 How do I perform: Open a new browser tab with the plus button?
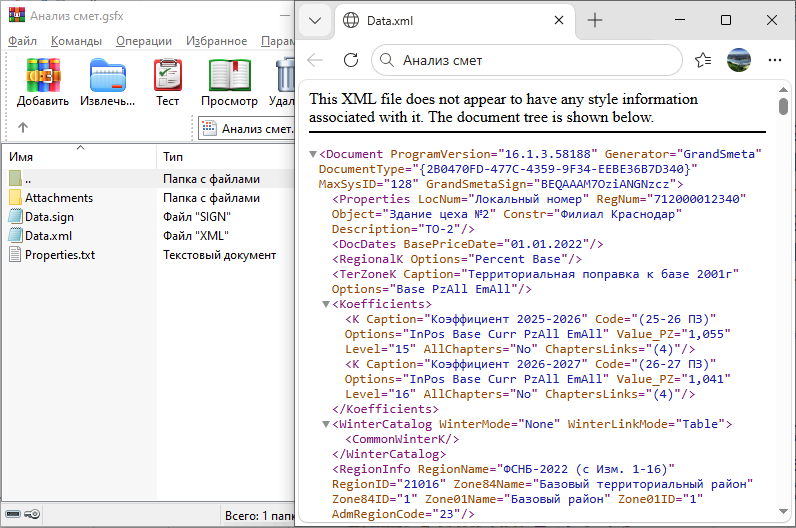click(x=594, y=20)
